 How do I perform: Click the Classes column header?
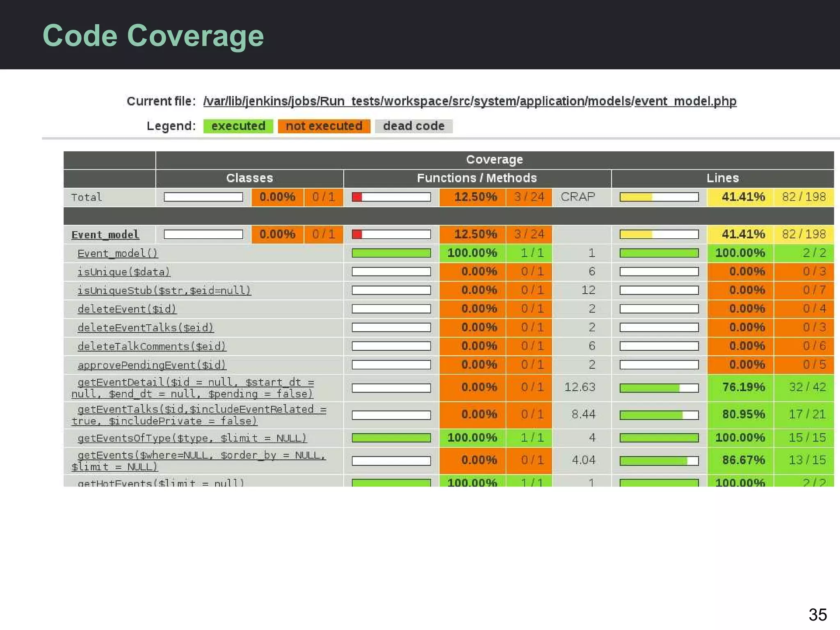(249, 178)
